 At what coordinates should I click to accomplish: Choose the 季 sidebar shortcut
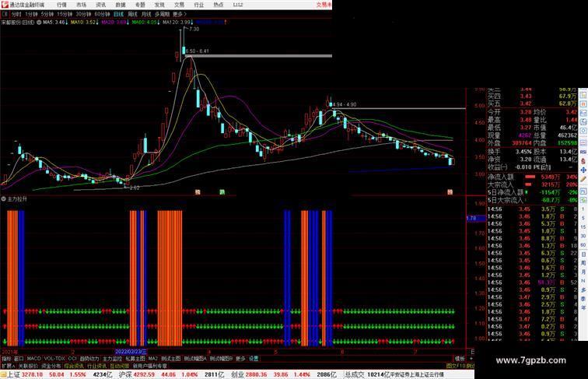(583, 299)
